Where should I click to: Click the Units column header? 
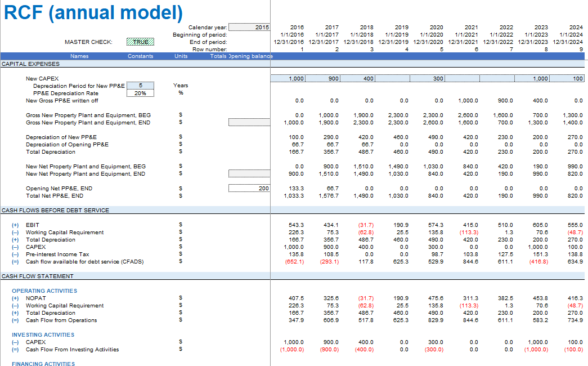181,56
